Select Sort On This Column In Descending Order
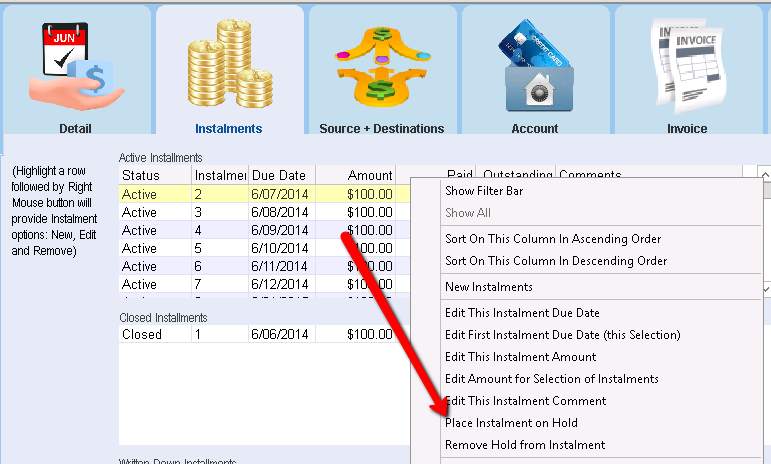The image size is (771, 464). click(x=556, y=261)
